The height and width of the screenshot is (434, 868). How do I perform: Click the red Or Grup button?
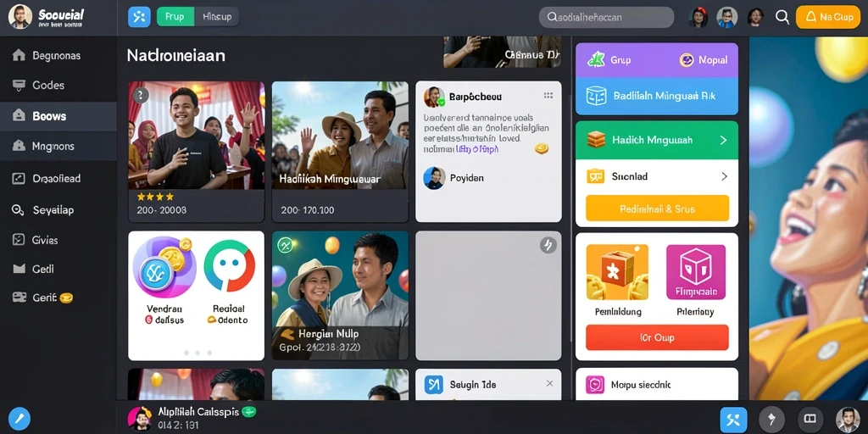click(x=657, y=337)
